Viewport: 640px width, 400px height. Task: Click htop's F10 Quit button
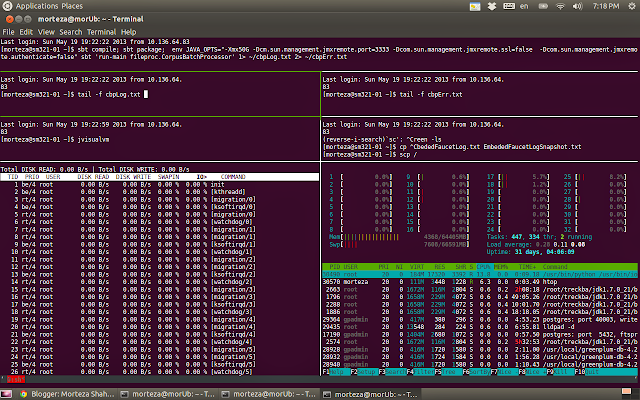click(x=587, y=372)
